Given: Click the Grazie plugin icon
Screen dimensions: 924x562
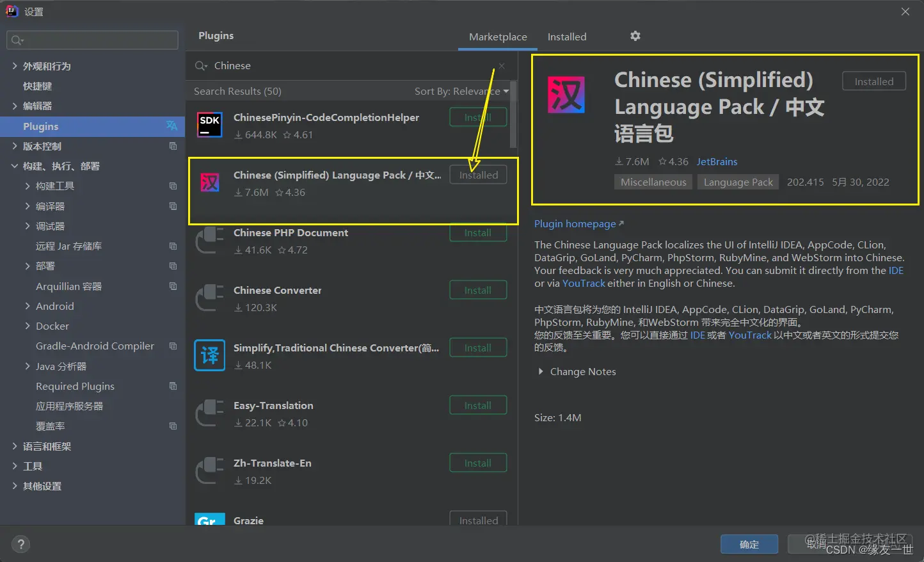Looking at the screenshot, I should (x=210, y=519).
